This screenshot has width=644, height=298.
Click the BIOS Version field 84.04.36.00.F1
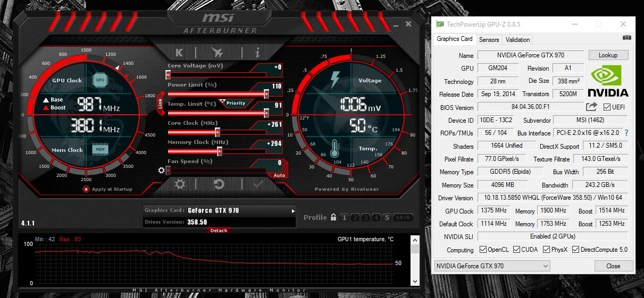point(531,107)
